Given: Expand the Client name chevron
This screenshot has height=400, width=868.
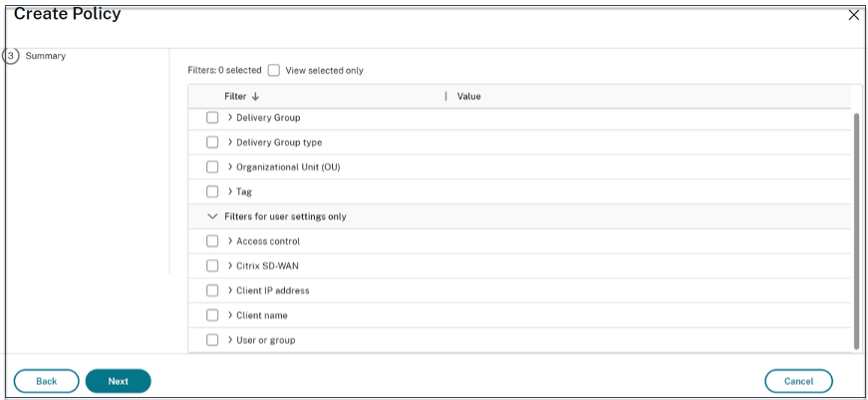Looking at the screenshot, I should click(230, 315).
